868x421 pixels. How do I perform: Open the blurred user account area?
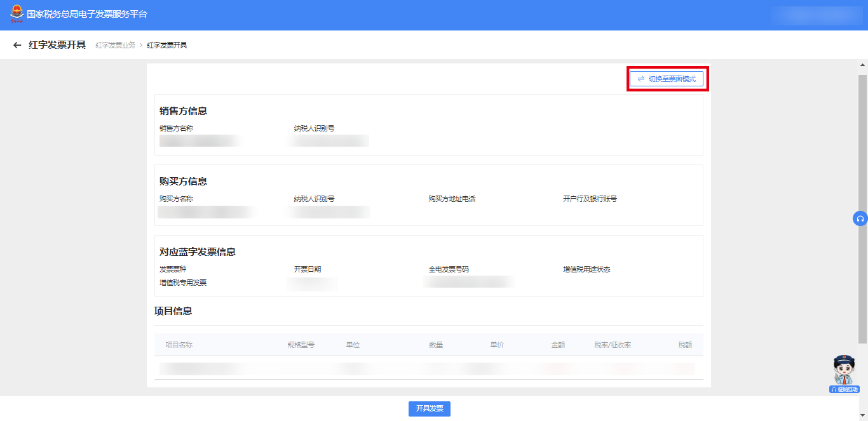816,15
